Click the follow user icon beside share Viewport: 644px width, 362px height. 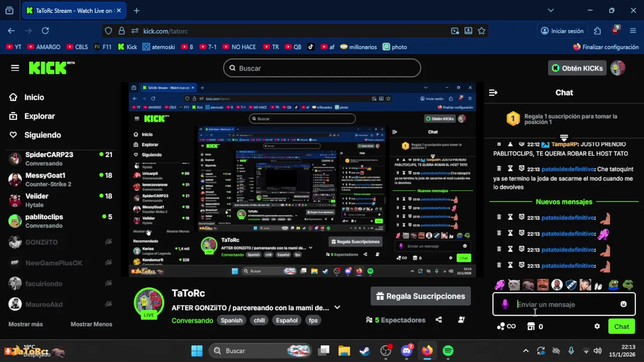[461, 320]
